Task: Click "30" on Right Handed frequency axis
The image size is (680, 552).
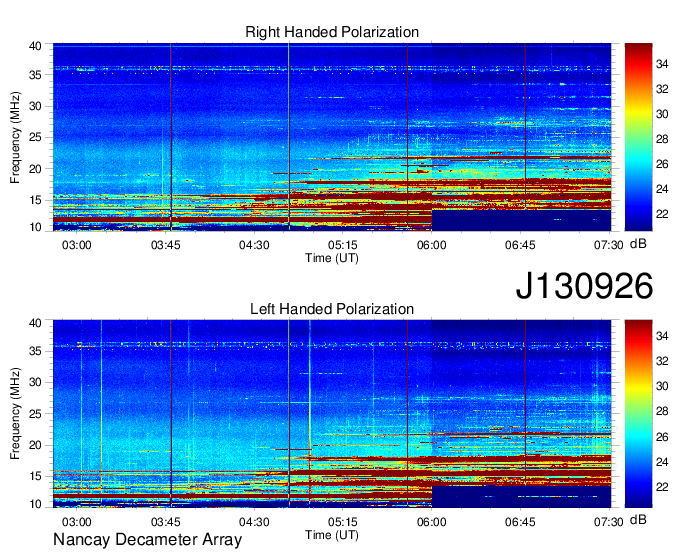Action: pos(35,106)
